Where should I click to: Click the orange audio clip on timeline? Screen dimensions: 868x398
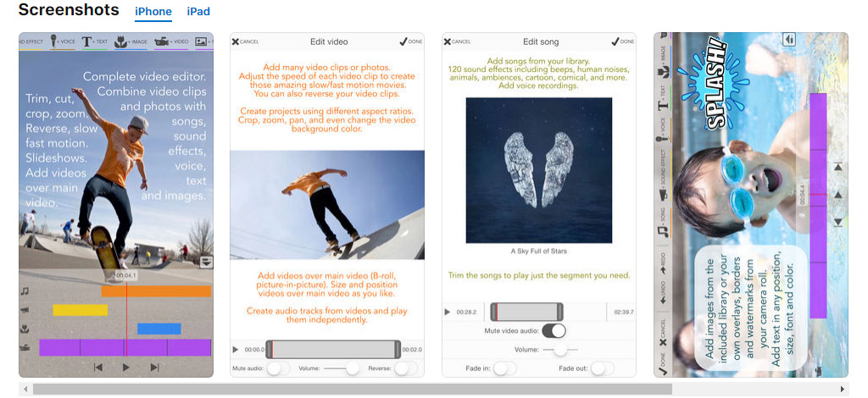pyautogui.click(x=156, y=291)
